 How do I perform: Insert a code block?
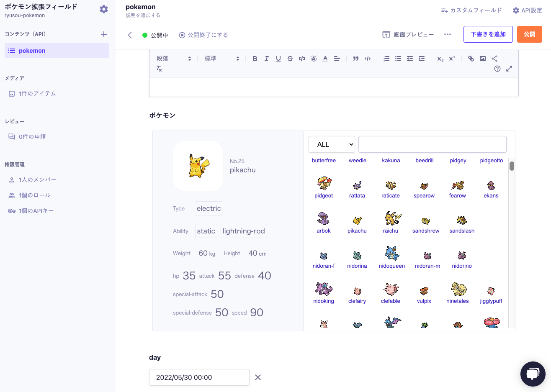click(x=367, y=59)
